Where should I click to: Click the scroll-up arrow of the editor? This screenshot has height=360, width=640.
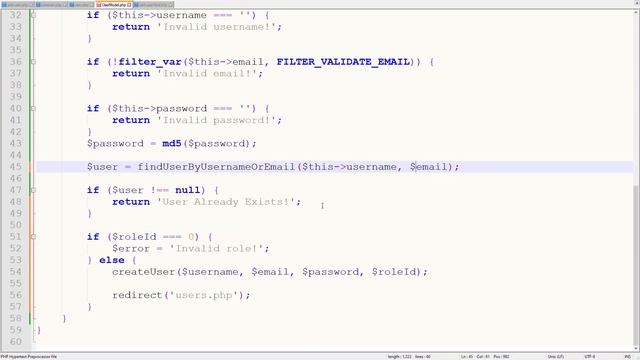point(636,13)
